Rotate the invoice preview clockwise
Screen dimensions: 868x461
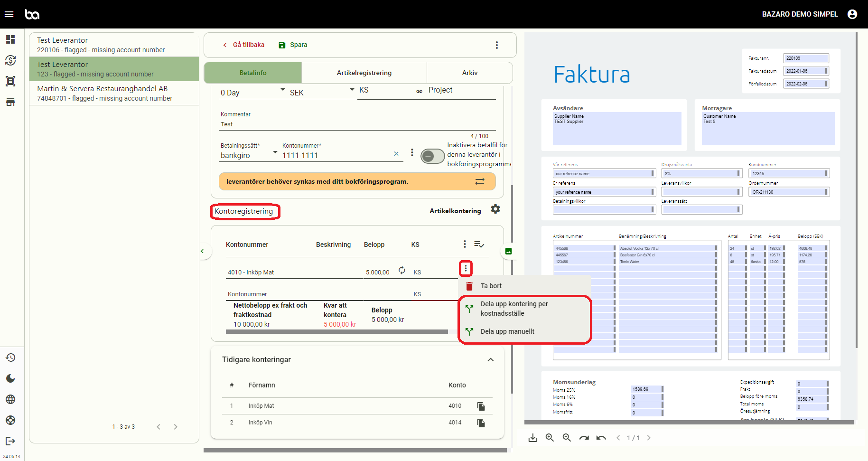tap(584, 438)
